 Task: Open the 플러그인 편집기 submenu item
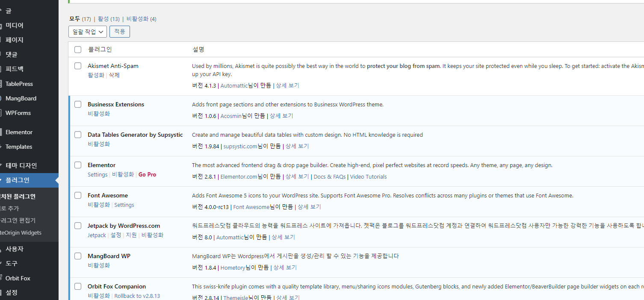coord(18,221)
